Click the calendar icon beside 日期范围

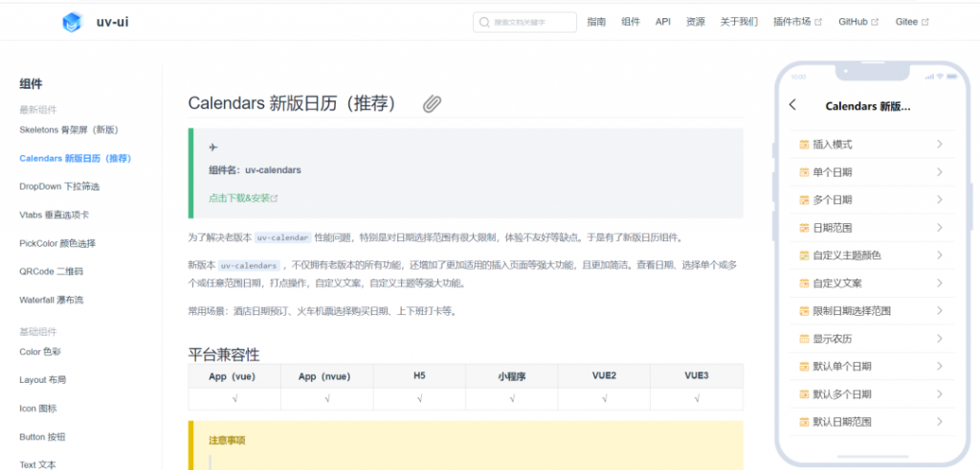(804, 228)
